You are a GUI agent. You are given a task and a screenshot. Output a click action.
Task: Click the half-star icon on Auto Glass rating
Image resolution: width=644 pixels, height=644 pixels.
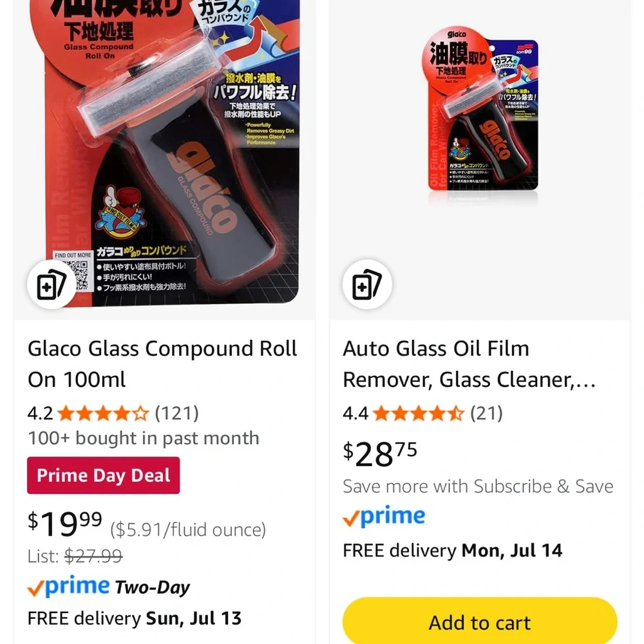coord(458,414)
